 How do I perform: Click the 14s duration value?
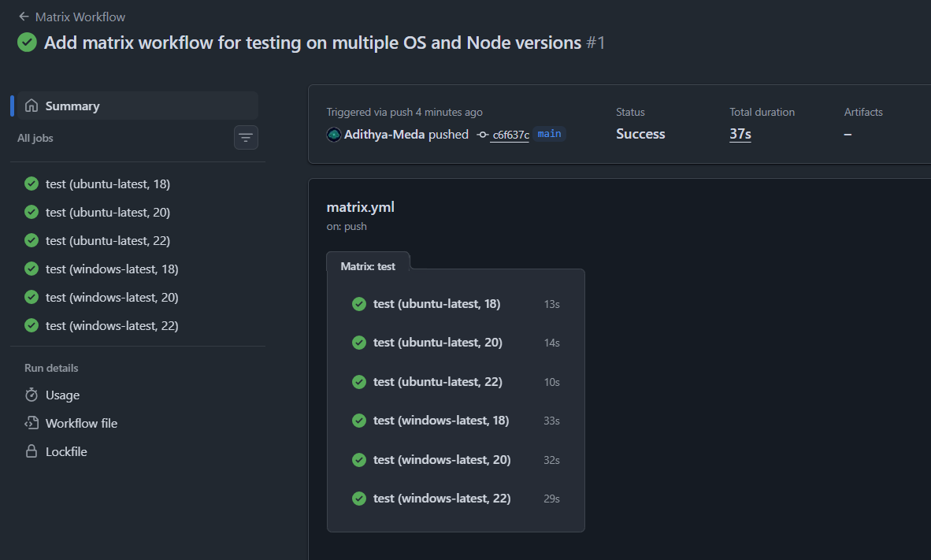551,343
